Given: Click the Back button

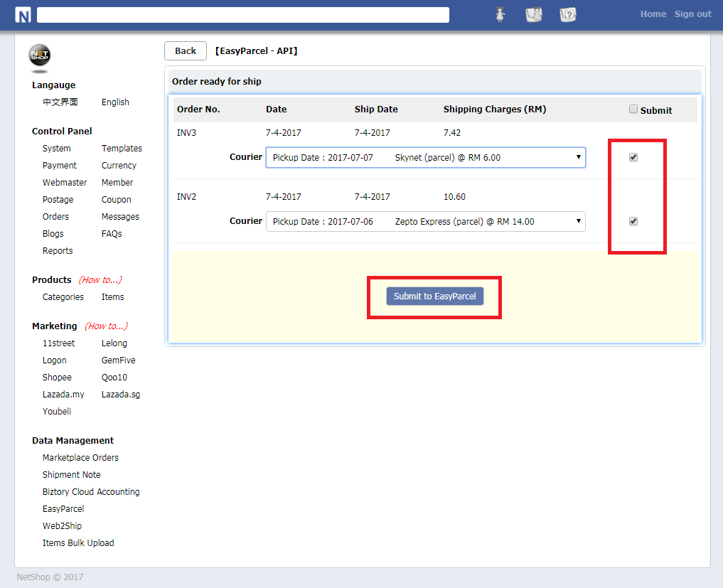Looking at the screenshot, I should click(186, 50).
